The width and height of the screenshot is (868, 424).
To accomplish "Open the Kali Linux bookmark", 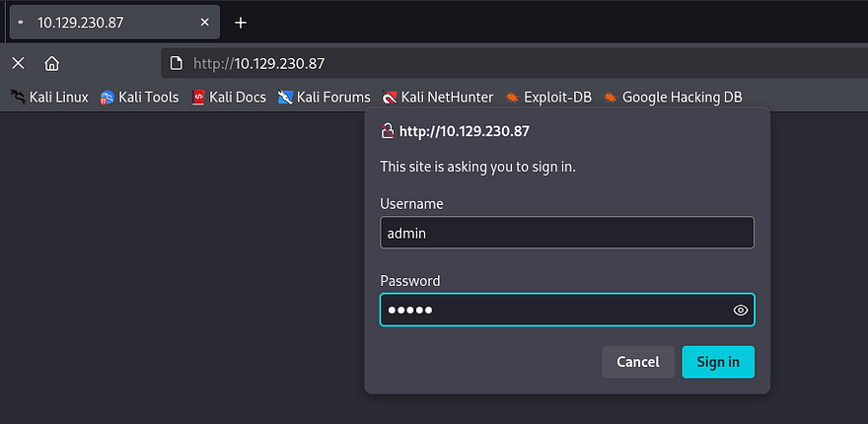I will point(49,97).
